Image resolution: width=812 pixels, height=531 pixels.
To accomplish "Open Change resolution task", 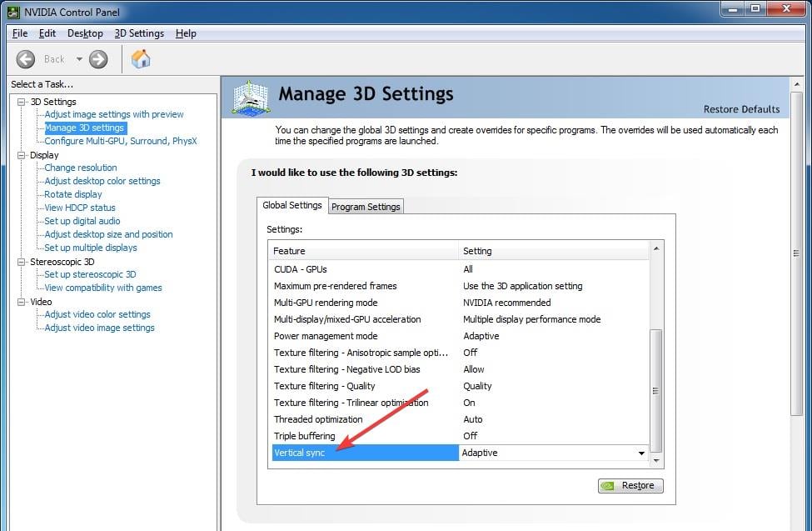I will point(81,168).
